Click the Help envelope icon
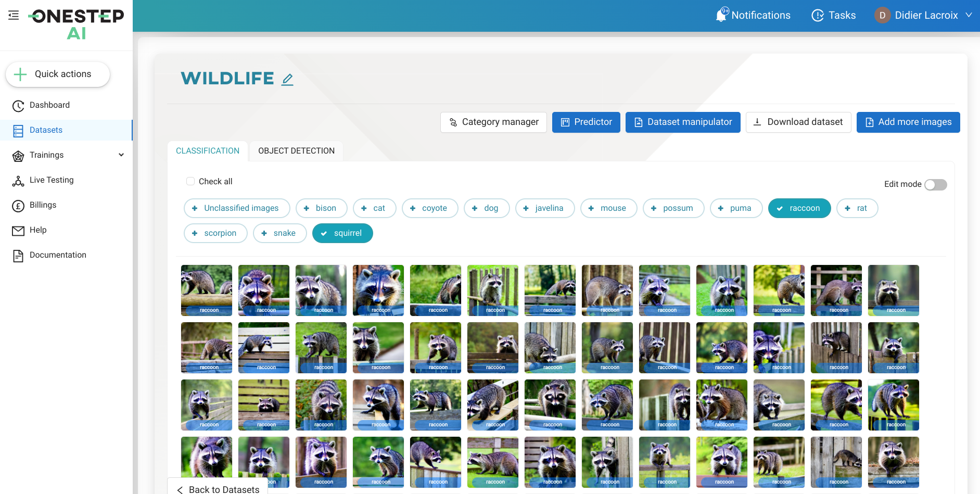980x494 pixels. pyautogui.click(x=18, y=231)
